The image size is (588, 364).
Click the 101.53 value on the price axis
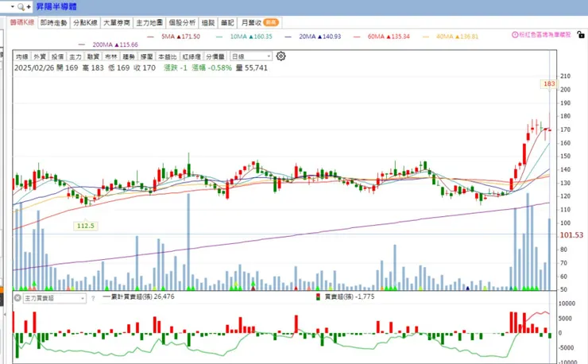(571, 235)
